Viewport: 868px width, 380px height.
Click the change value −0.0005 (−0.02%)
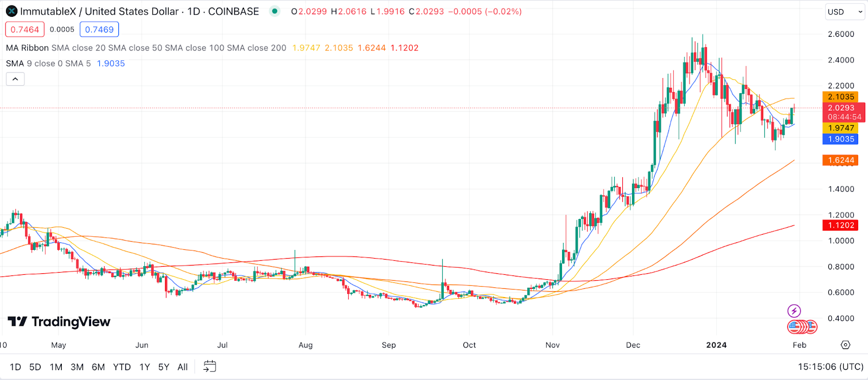click(x=485, y=11)
